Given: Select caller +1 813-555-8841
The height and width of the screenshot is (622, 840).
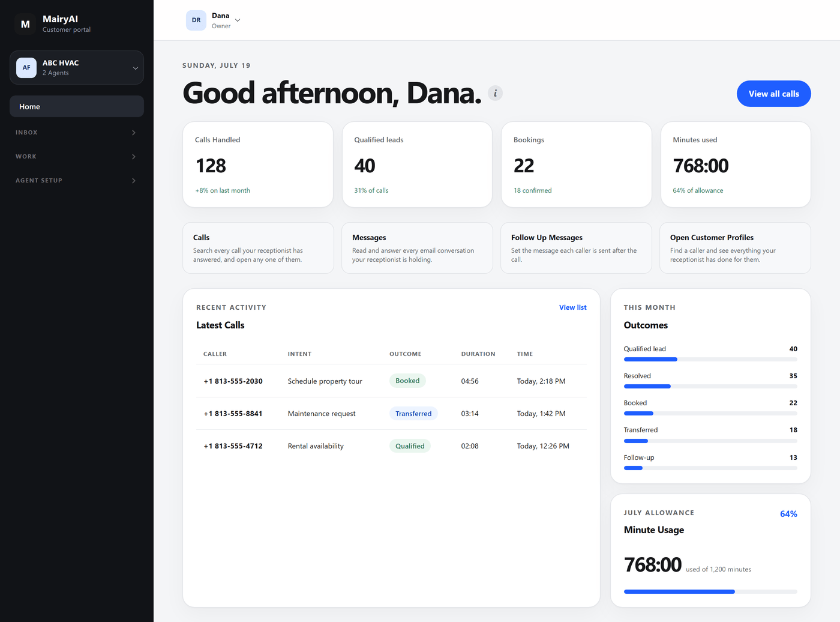Looking at the screenshot, I should pyautogui.click(x=233, y=414).
